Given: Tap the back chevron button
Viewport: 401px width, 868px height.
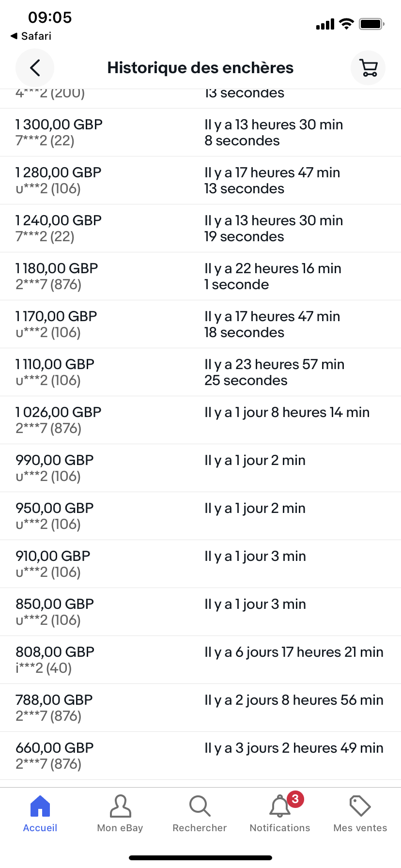Looking at the screenshot, I should point(35,68).
